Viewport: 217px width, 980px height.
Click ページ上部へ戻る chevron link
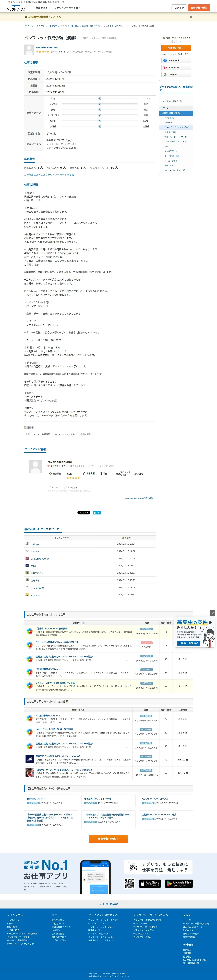[108, 904]
